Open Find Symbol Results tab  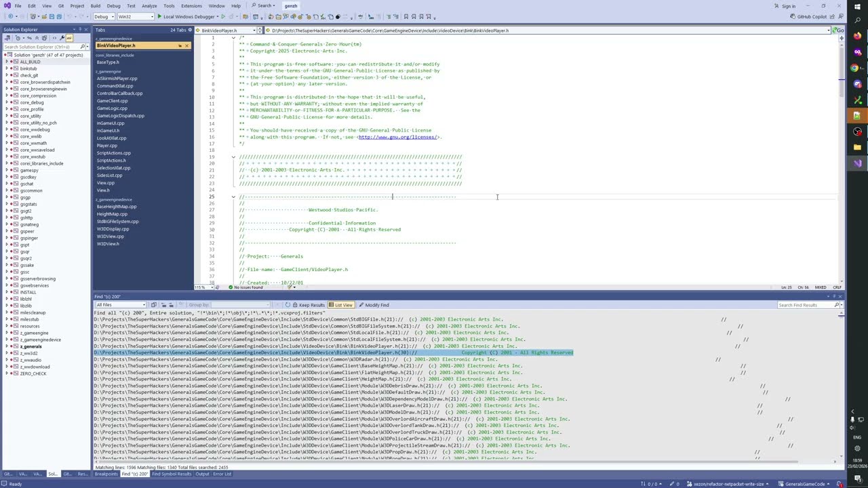click(x=172, y=474)
